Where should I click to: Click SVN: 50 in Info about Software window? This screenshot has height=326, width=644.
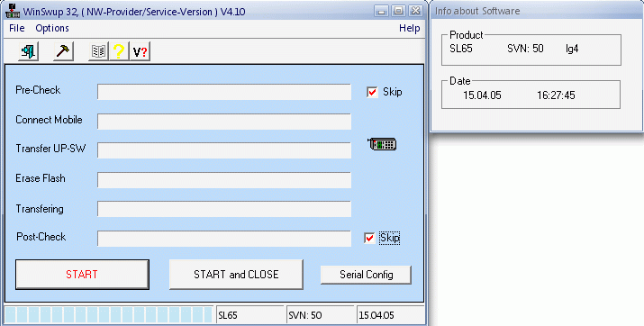(x=525, y=49)
